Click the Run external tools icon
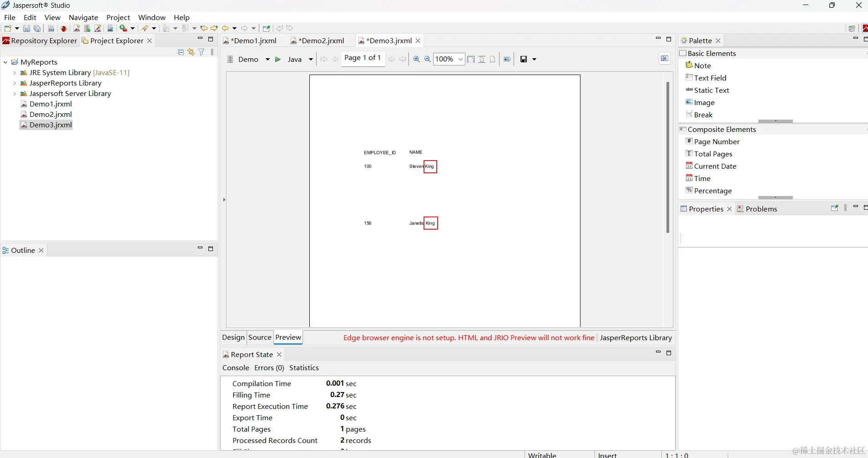The image size is (868, 458). (123, 28)
